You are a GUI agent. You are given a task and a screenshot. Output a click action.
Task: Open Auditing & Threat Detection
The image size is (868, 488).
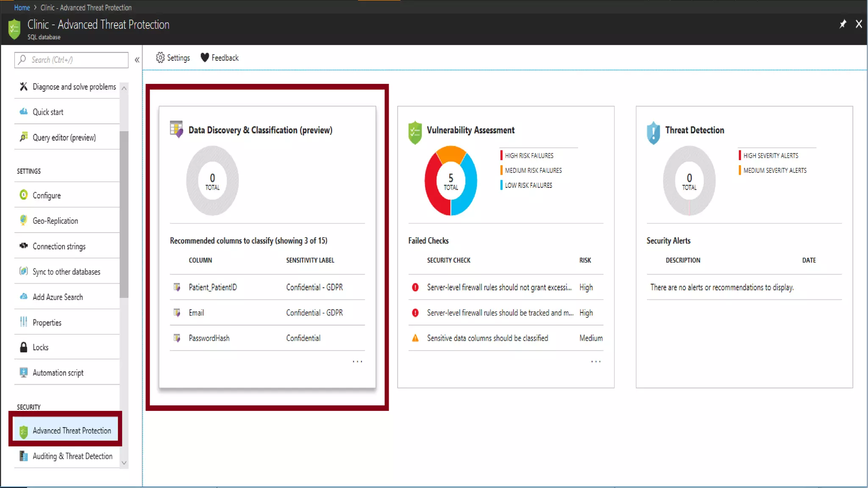pos(67,456)
